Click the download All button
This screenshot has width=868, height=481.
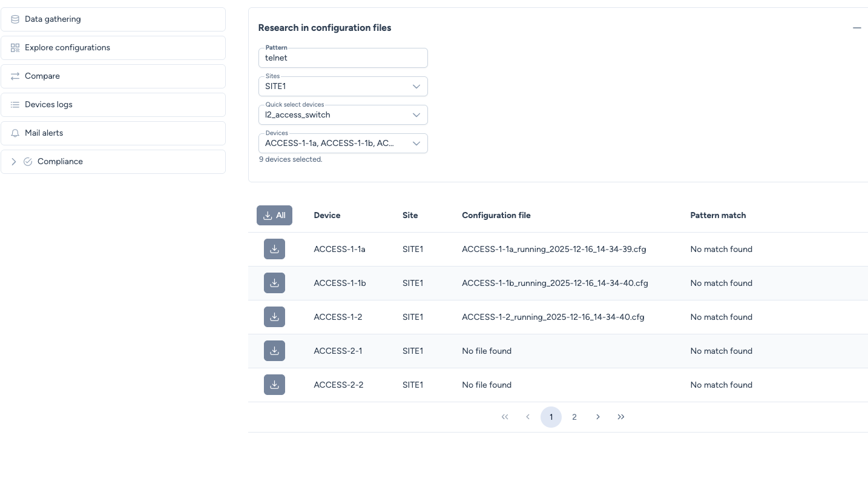[x=274, y=215]
